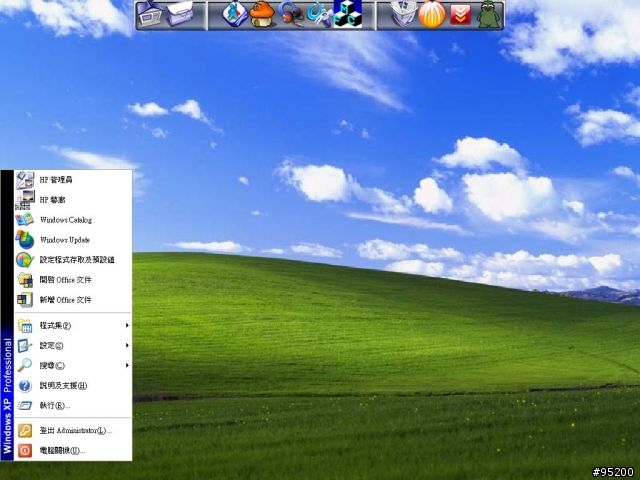
Task: Open 說明及支援(H)
Action: pos(73,385)
